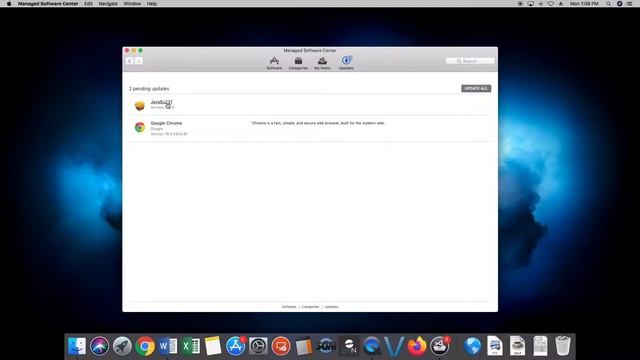Screen dimensions: 640x360
Task: Open Launchpad from the Dock
Action: 122,346
